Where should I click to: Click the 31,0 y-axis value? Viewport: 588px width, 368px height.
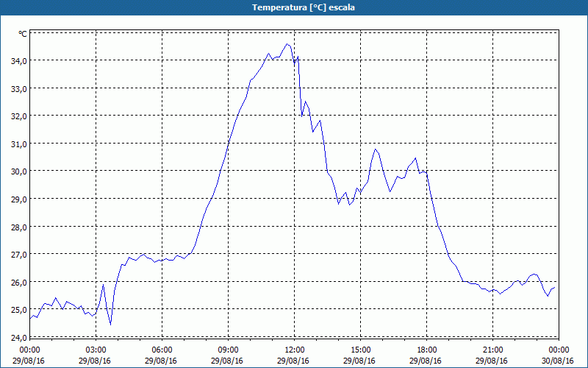coord(19,144)
